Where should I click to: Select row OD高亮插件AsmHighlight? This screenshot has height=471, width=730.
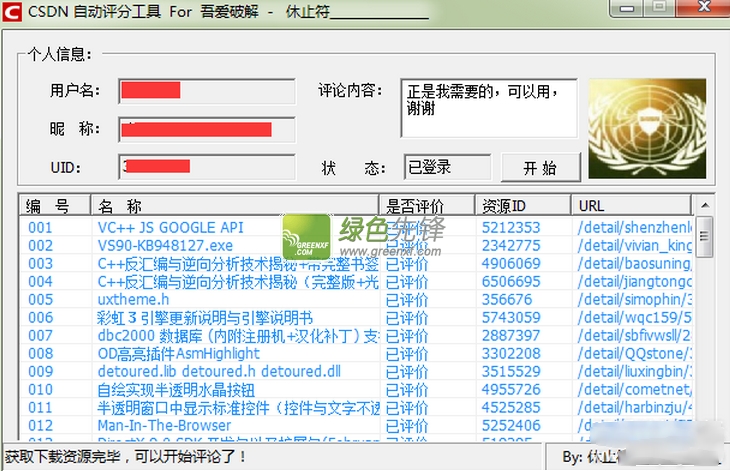356,353
